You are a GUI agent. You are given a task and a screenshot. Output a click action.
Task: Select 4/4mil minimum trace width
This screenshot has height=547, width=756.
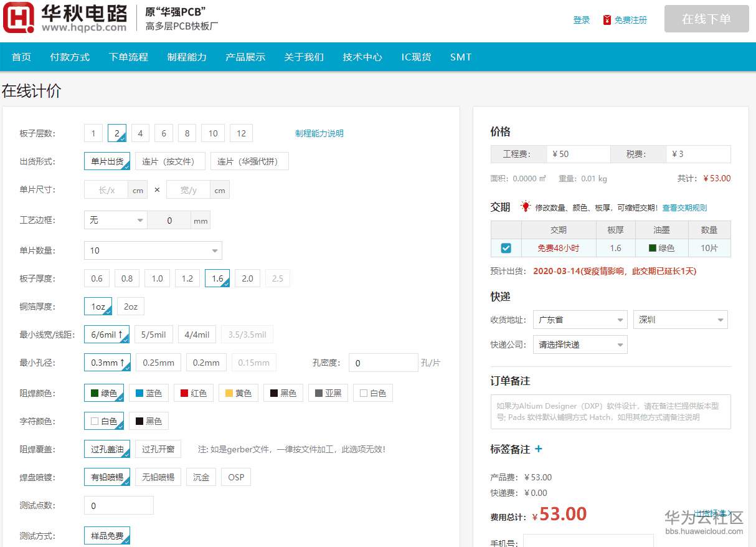197,335
